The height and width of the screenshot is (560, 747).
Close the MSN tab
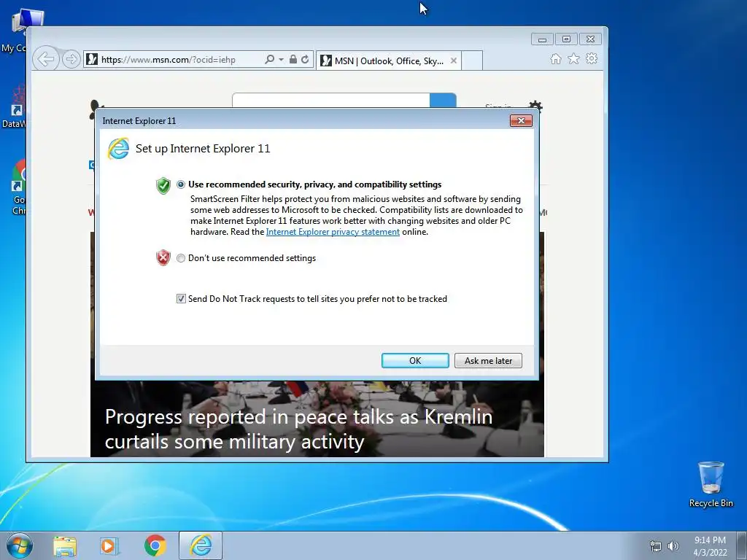pos(454,61)
